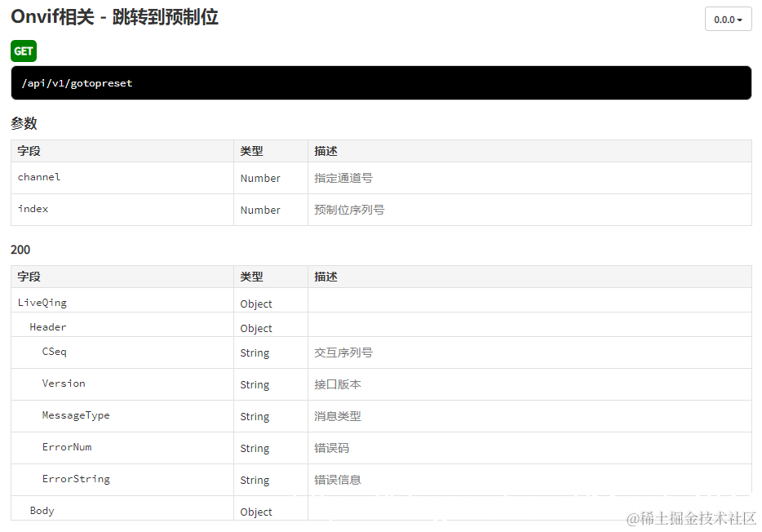Select the 'ErrorString' field cell
This screenshot has height=532, width=762.
(122, 480)
